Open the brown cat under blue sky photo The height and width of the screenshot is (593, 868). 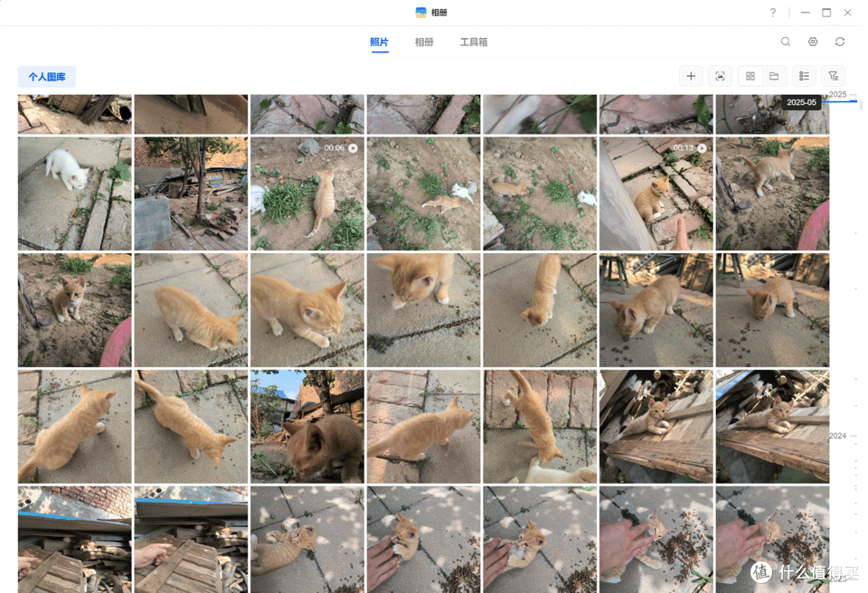pos(307,427)
